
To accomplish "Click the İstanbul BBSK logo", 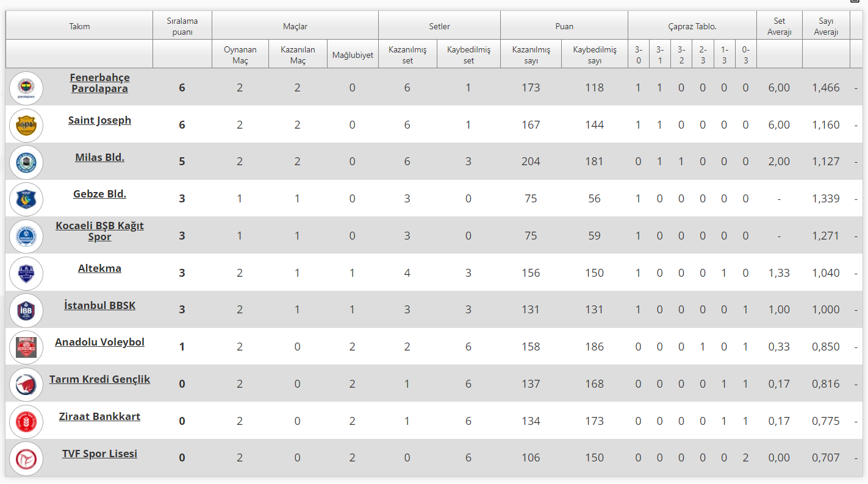I will 26,310.
